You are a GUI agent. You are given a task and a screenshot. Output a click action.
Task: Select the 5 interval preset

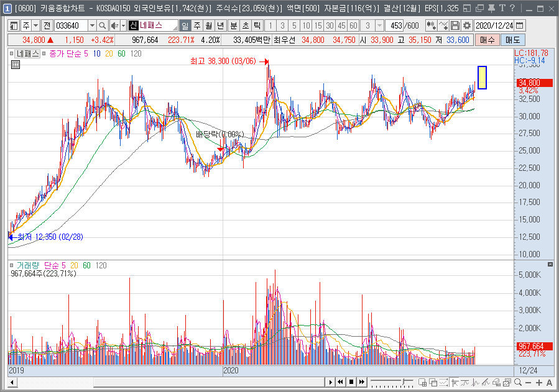click(x=294, y=25)
